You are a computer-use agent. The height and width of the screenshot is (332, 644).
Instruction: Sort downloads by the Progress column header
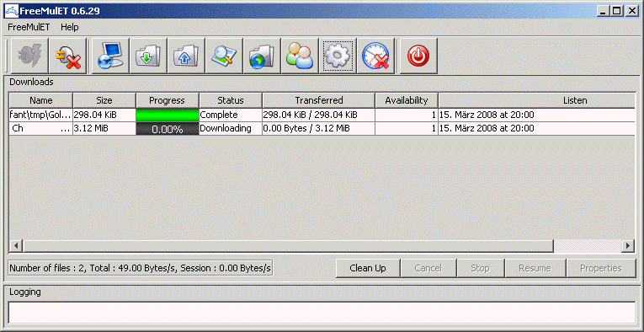tap(168, 100)
